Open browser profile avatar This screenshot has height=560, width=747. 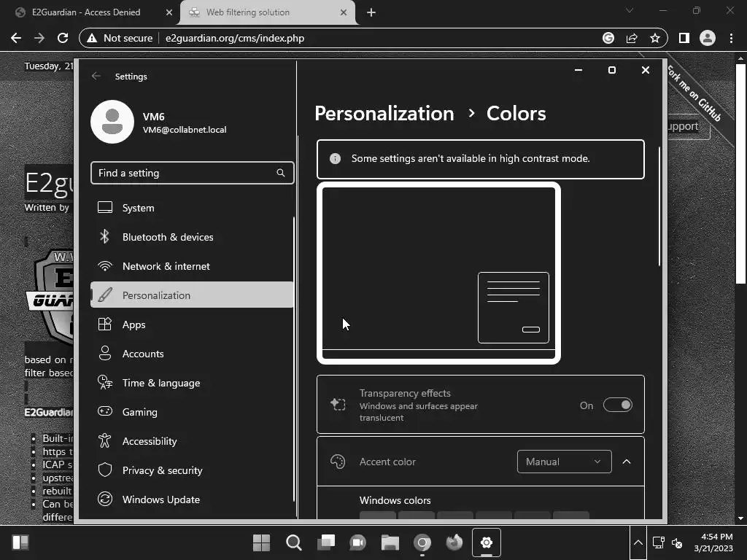(708, 38)
